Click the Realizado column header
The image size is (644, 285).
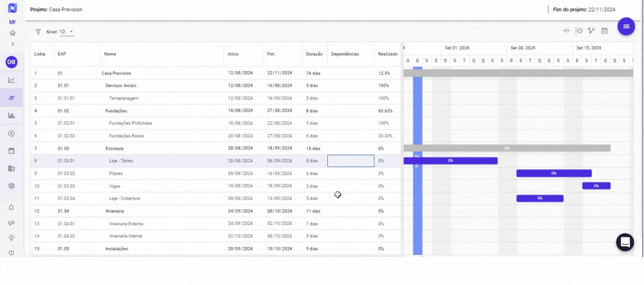coord(387,54)
